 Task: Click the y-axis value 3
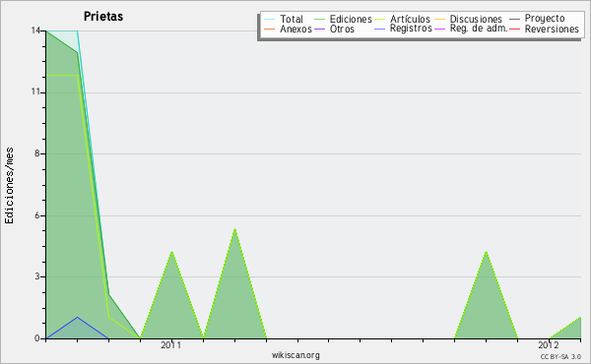pos(37,276)
